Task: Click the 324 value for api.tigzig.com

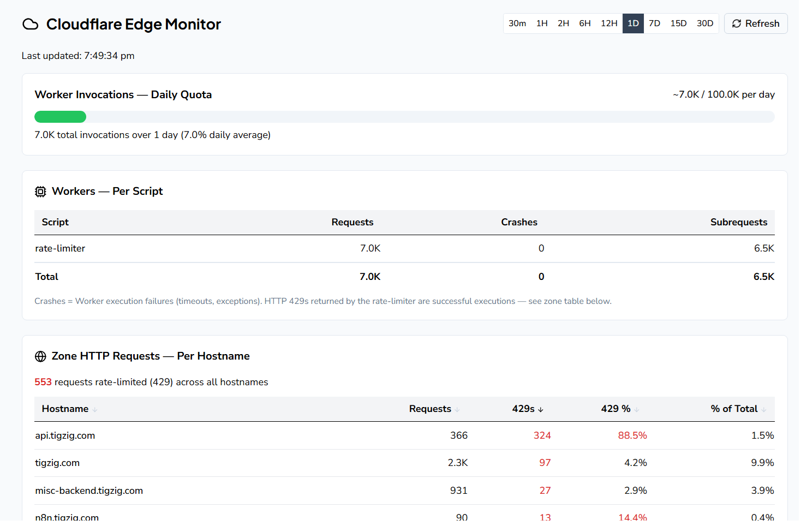Action: [x=542, y=436]
